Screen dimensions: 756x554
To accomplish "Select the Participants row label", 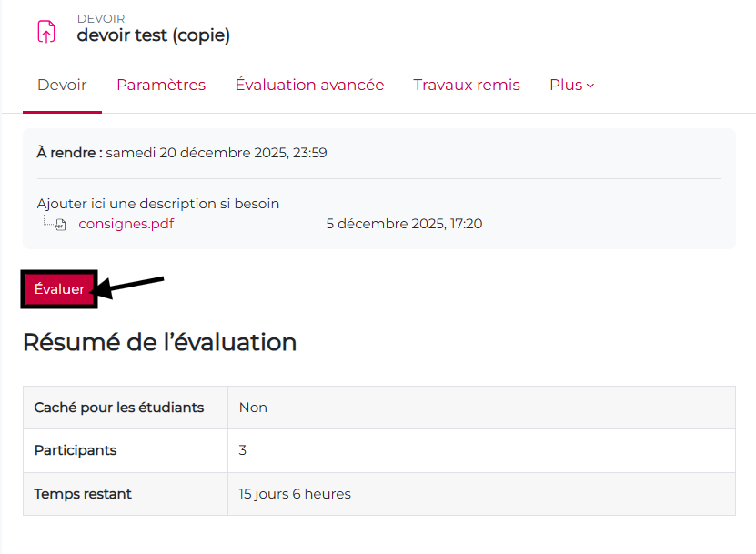I will pyautogui.click(x=76, y=450).
